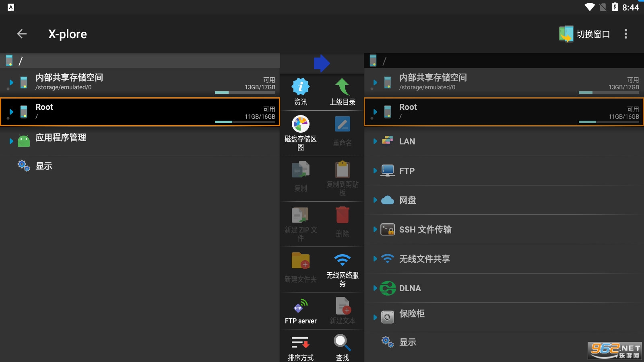
Task: Click the 删除 delete trash icon
Action: (x=343, y=215)
